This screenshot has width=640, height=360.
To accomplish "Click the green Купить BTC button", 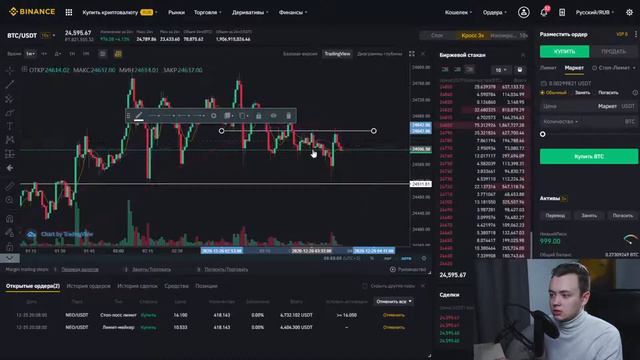I will coord(589,156).
